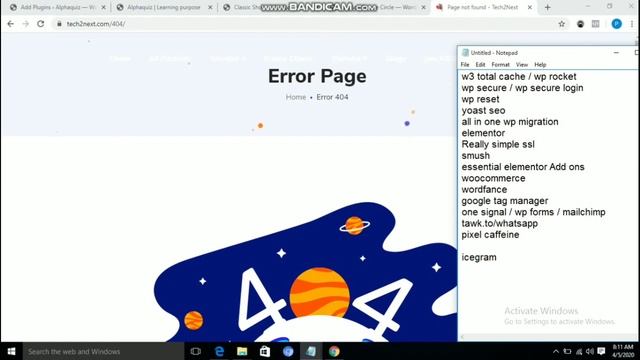The width and height of the screenshot is (640, 360).
Task: Close the Circle tab
Action: pos(423,7)
